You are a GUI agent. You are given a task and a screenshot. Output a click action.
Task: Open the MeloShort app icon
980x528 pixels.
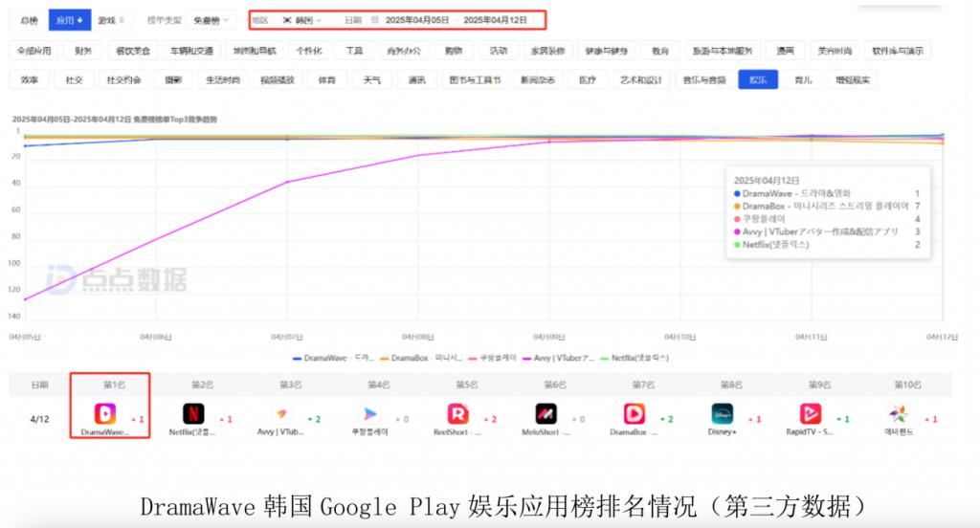click(546, 413)
